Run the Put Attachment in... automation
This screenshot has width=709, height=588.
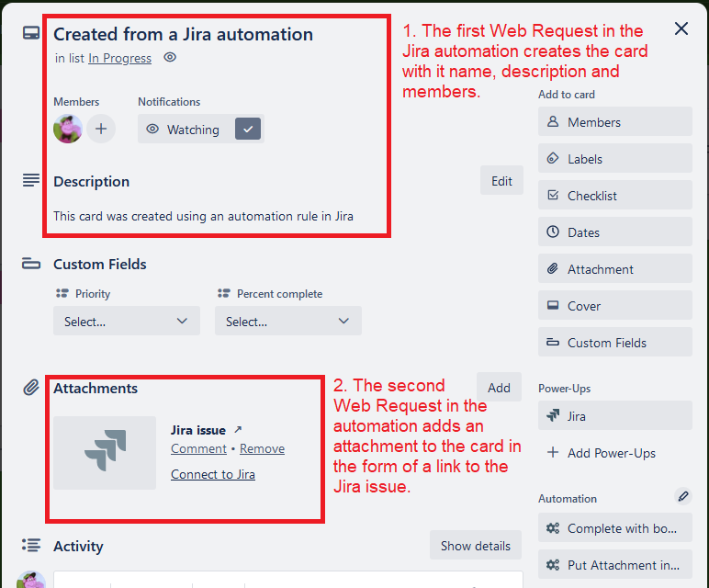click(615, 564)
